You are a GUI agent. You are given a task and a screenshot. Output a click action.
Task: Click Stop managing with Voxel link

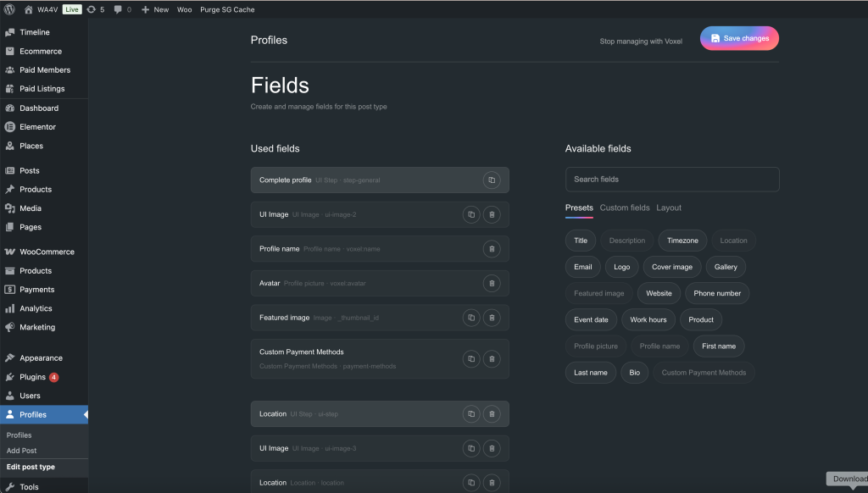coord(641,41)
